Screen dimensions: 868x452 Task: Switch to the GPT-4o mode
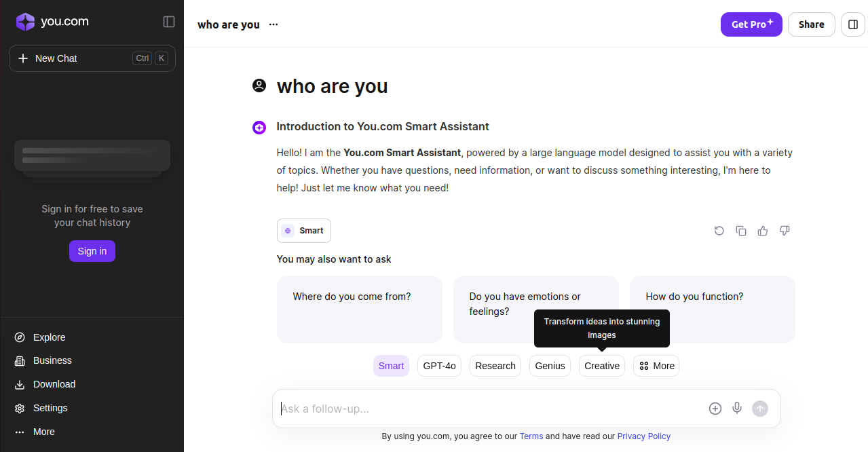pos(439,366)
